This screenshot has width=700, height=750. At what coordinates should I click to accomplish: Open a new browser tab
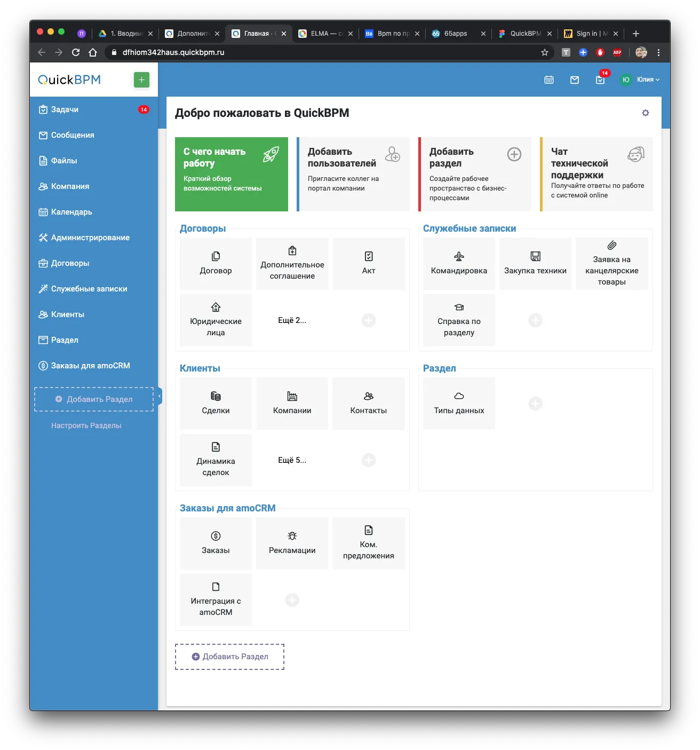pyautogui.click(x=635, y=34)
